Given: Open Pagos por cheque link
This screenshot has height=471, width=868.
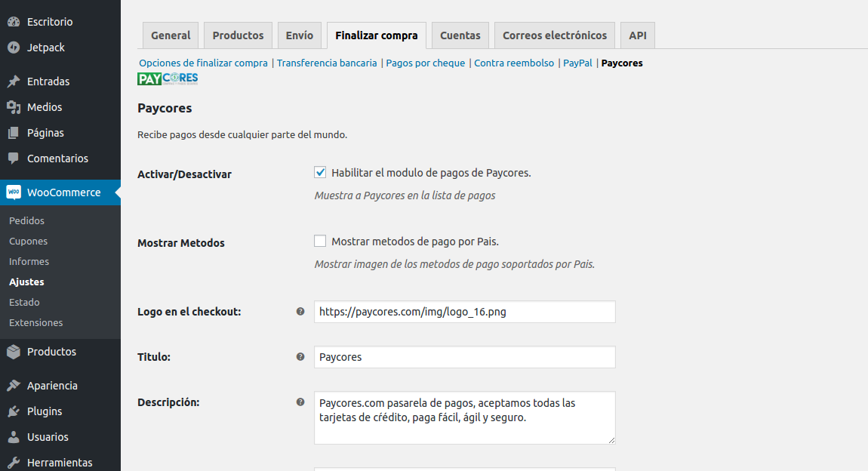Looking at the screenshot, I should click(425, 63).
